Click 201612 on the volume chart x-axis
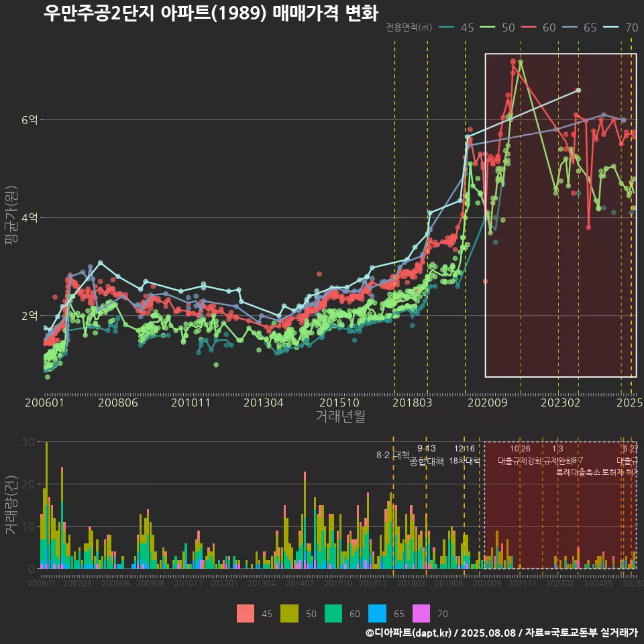Viewport: 644px width, 644px height. pyautogui.click(x=373, y=583)
